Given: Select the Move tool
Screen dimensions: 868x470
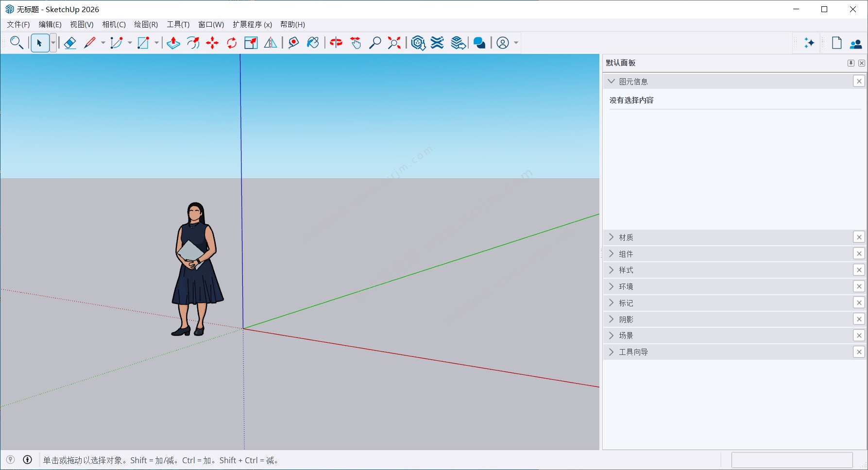Looking at the screenshot, I should pos(212,43).
